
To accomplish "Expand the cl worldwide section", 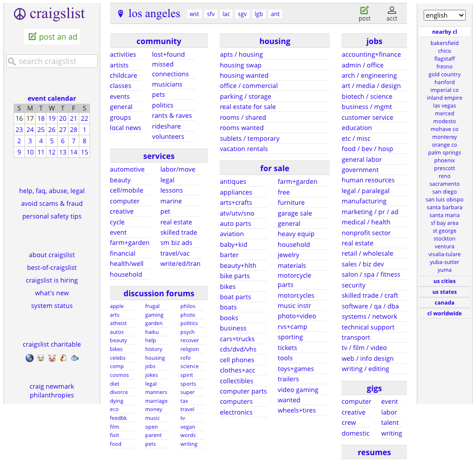I will (x=444, y=313).
